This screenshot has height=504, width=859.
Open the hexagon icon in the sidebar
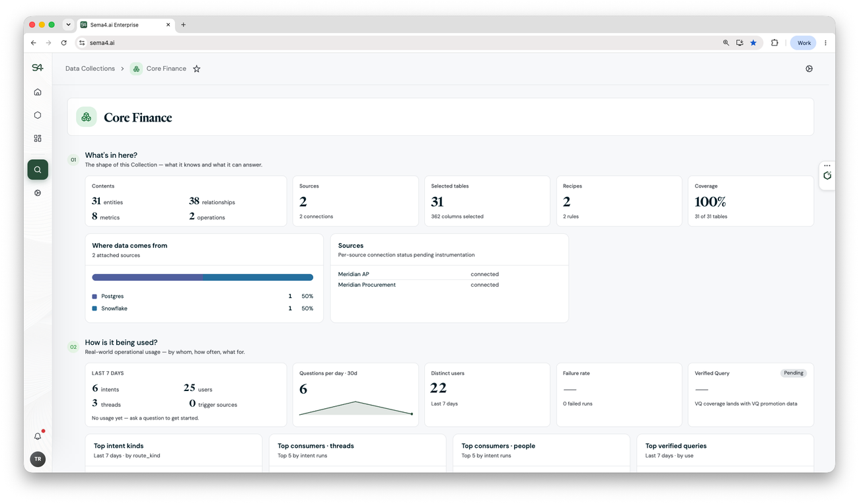pos(38,115)
